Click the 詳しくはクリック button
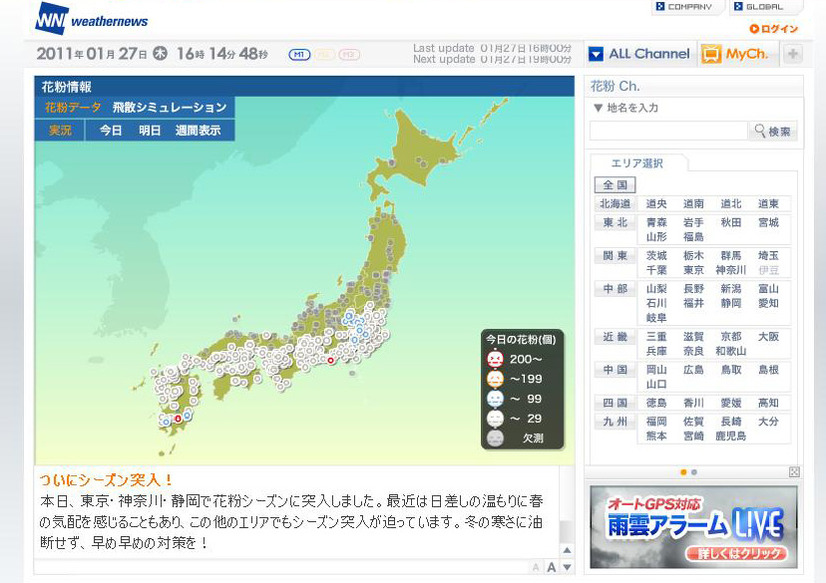The width and height of the screenshot is (826, 583). point(738,554)
